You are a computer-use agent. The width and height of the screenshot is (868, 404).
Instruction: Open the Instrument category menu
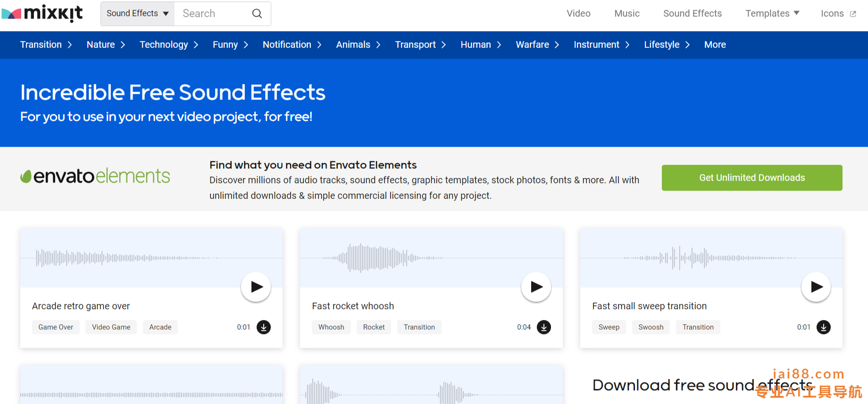[x=602, y=45]
